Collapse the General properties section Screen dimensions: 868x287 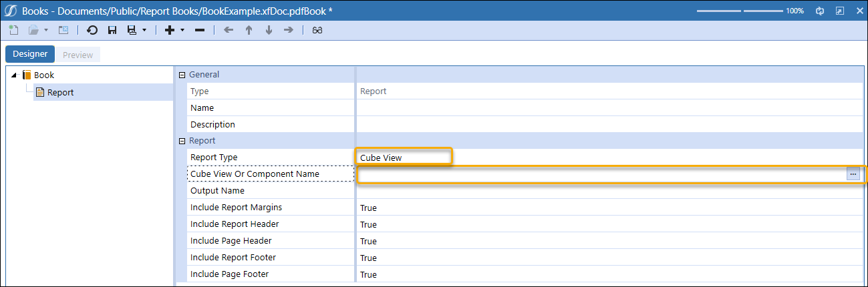point(182,75)
